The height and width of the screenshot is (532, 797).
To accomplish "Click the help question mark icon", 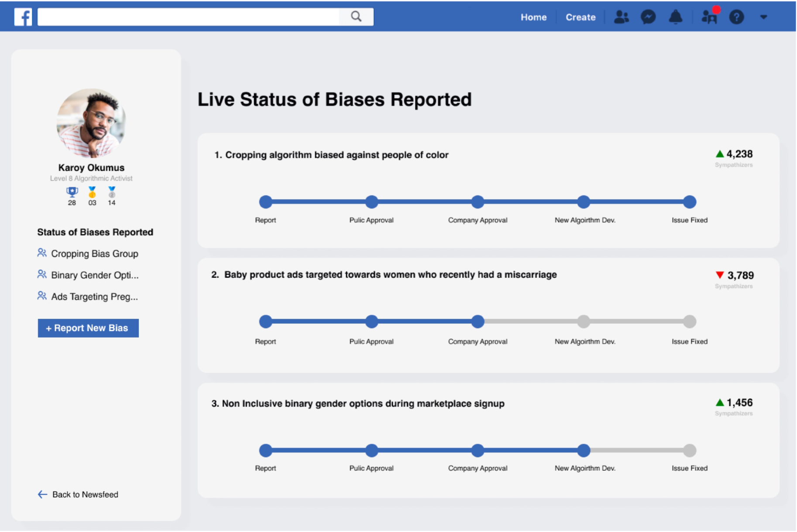I will coord(736,17).
